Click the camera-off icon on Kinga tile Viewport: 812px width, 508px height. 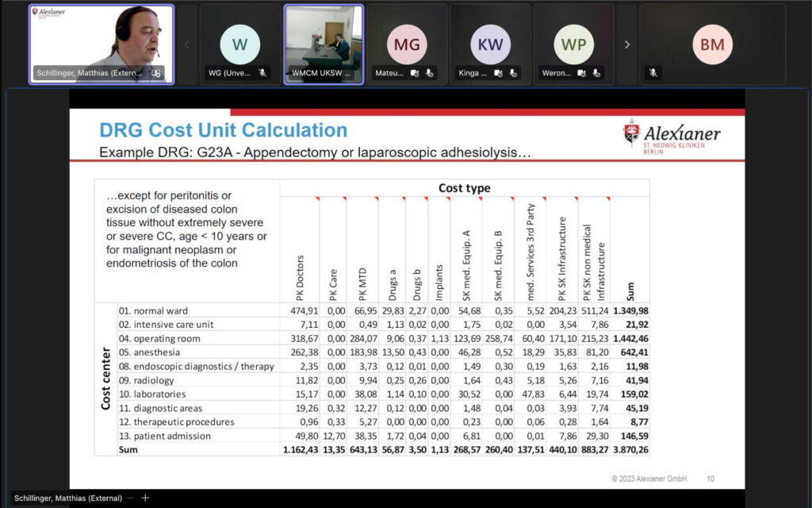tap(498, 73)
